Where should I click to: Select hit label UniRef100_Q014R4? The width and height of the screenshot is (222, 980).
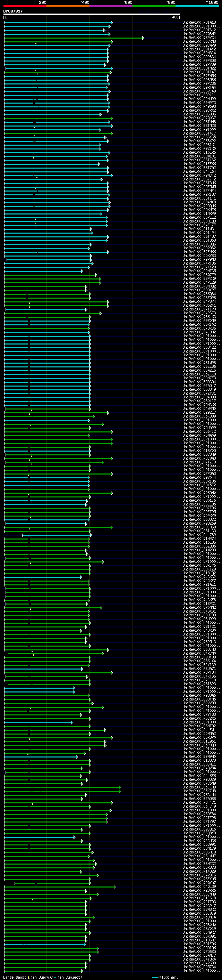[199, 233]
